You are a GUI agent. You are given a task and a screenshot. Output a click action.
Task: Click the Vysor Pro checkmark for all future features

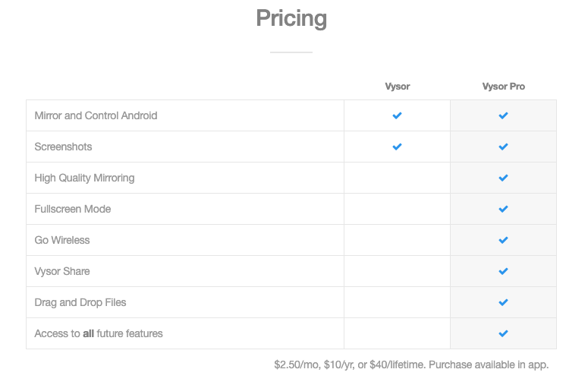[503, 333]
